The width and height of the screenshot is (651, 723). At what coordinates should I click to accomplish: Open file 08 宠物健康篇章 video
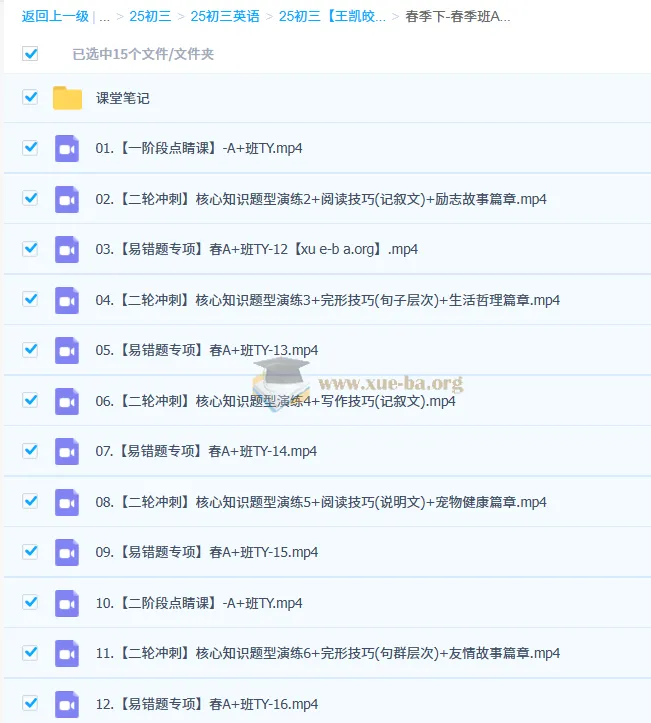click(x=320, y=502)
